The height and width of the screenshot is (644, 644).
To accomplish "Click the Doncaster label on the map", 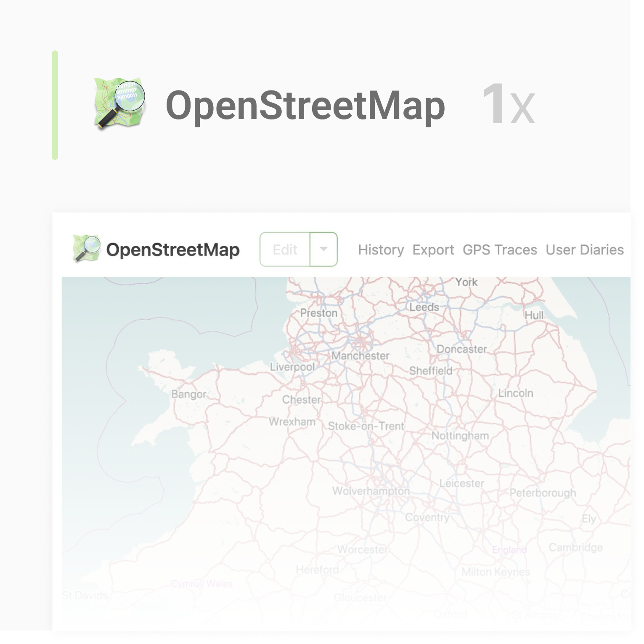I will (x=462, y=350).
